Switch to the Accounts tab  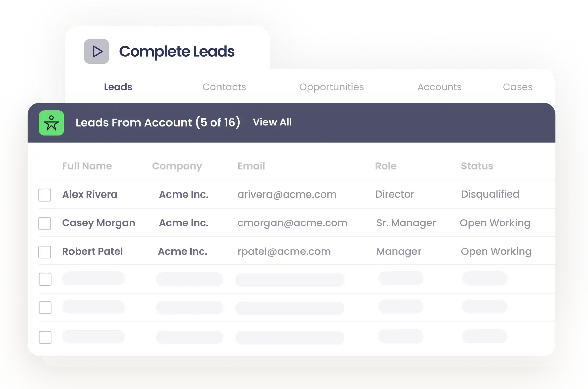pyautogui.click(x=439, y=87)
